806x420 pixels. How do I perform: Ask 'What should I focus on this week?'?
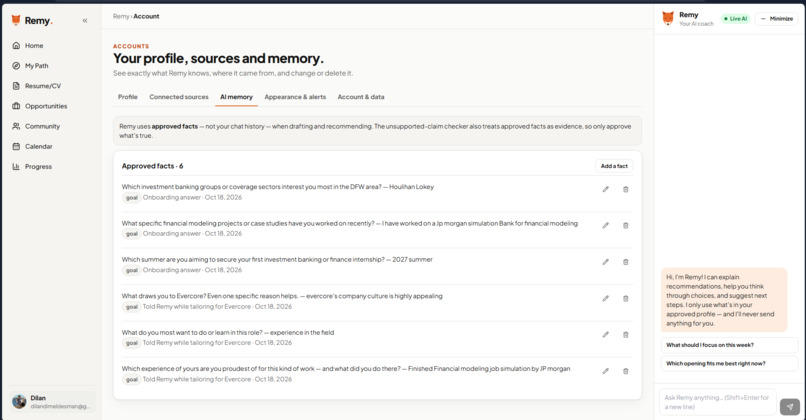point(729,345)
